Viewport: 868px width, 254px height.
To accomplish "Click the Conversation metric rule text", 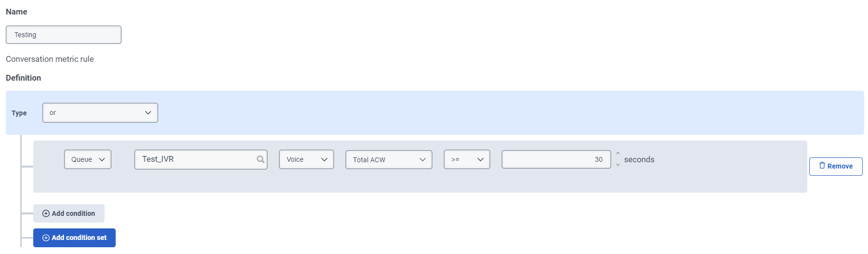I will (x=50, y=59).
